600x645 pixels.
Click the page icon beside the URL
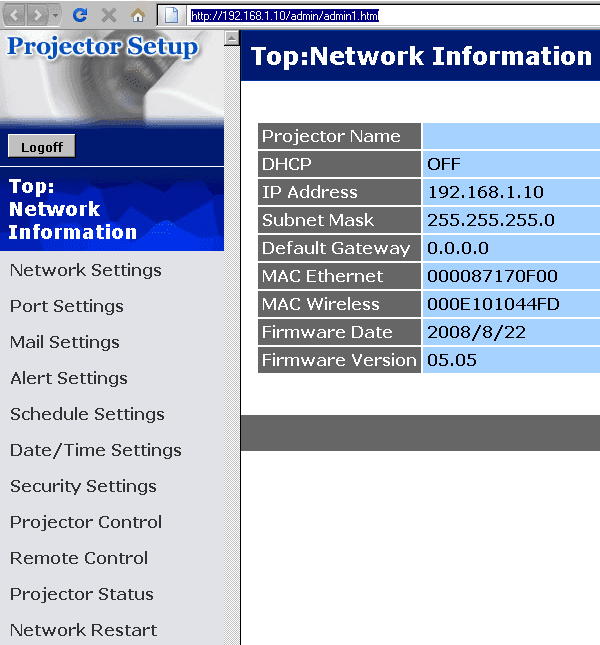pyautogui.click(x=171, y=15)
